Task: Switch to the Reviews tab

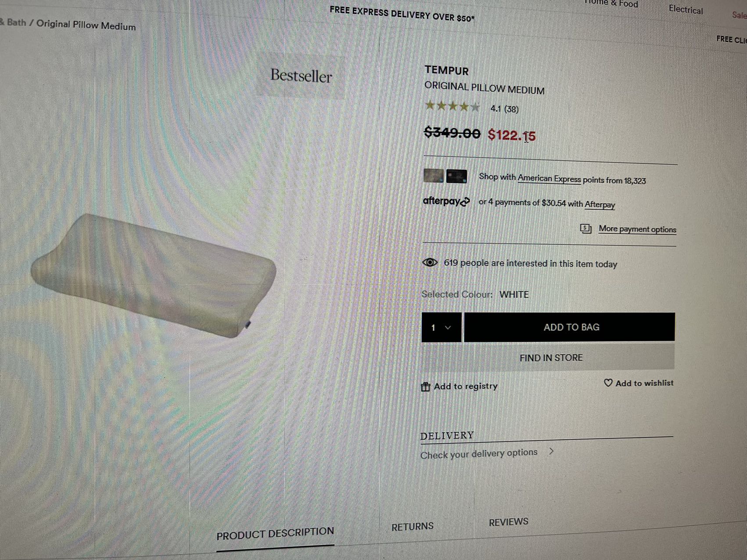Action: click(x=509, y=522)
